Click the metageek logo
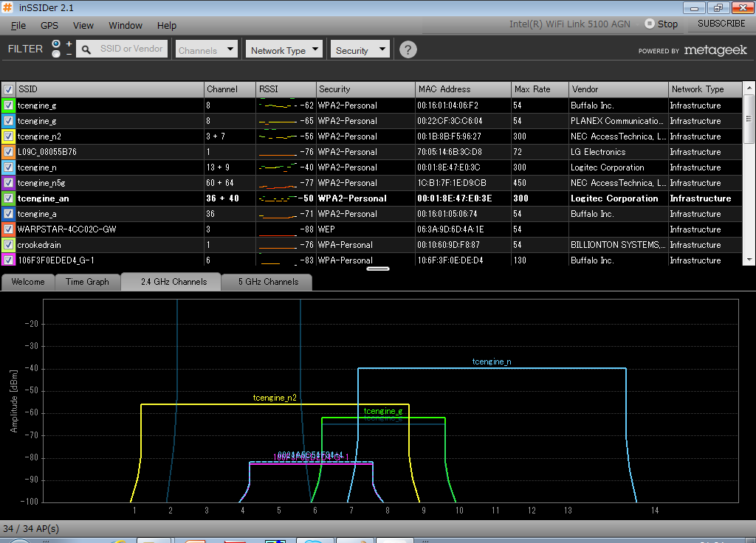The image size is (756, 543). [x=715, y=50]
